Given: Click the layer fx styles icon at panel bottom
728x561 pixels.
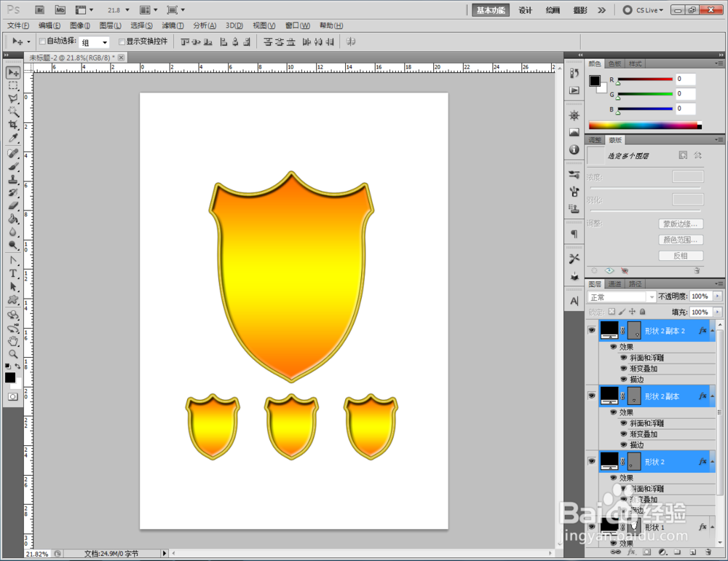Looking at the screenshot, I should click(x=631, y=552).
